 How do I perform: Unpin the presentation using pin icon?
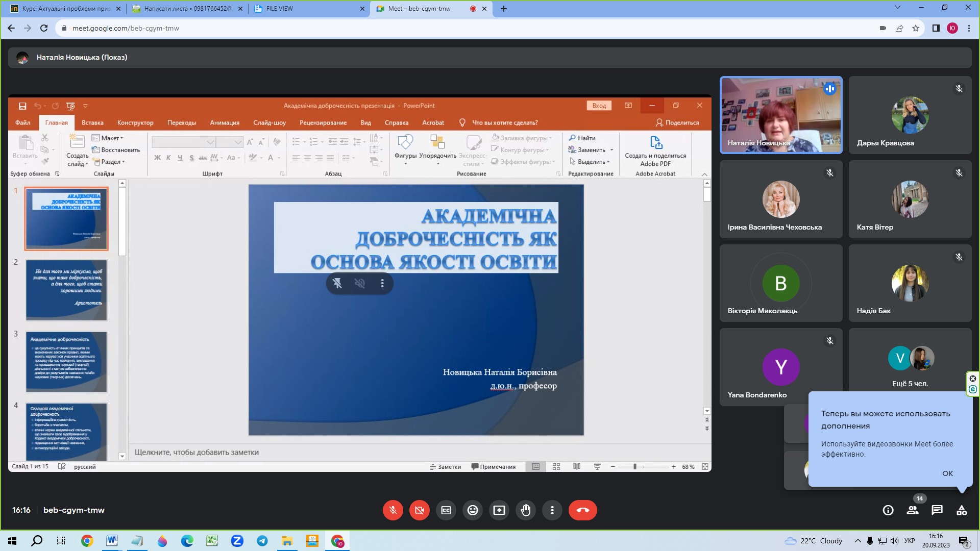tap(337, 283)
